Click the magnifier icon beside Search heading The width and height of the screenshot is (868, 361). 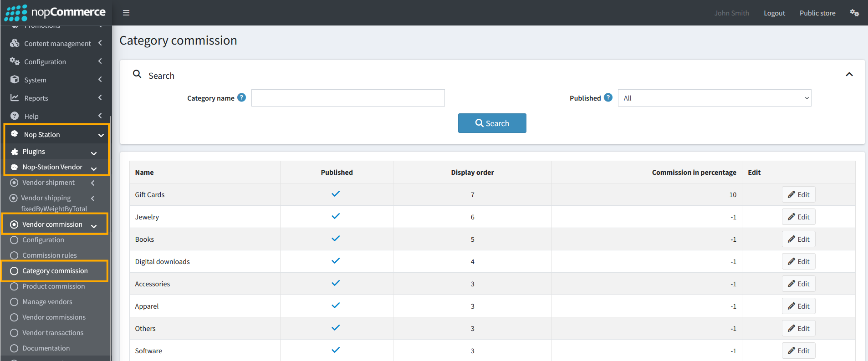[137, 74]
